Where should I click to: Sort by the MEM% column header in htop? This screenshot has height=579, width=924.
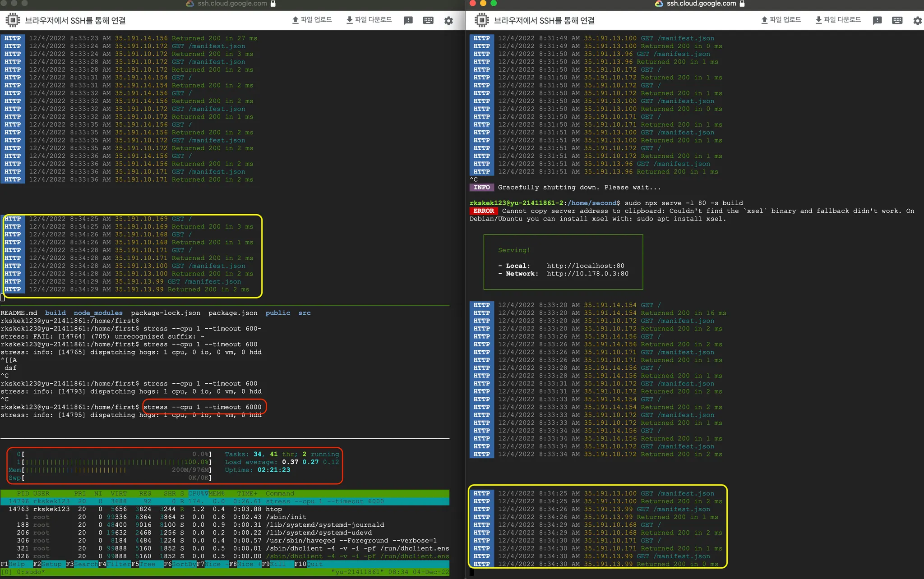(x=216, y=493)
